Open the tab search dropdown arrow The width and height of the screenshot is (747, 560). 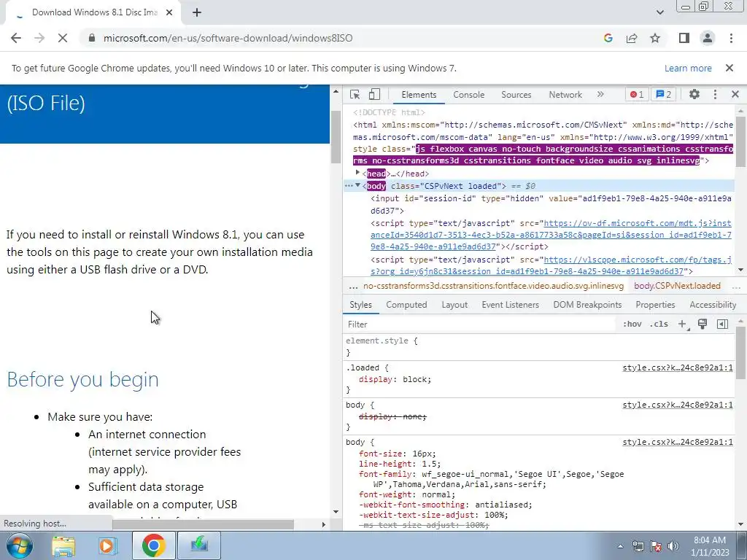(659, 12)
